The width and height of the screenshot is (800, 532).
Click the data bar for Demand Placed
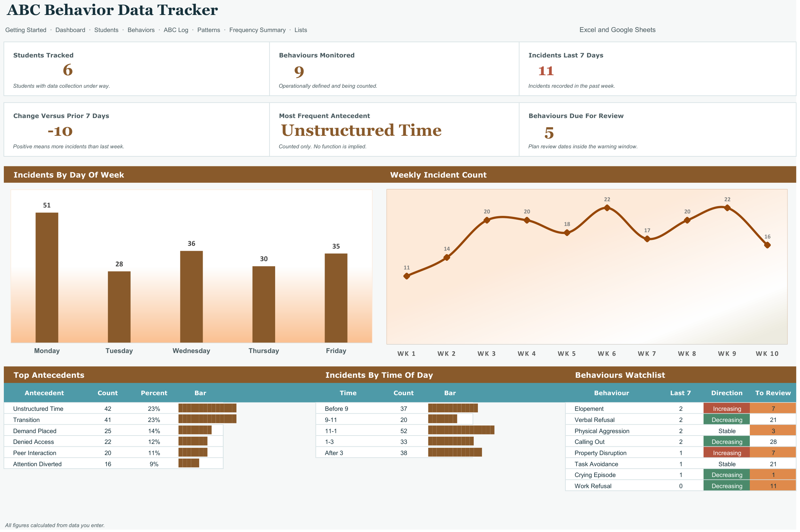point(195,430)
